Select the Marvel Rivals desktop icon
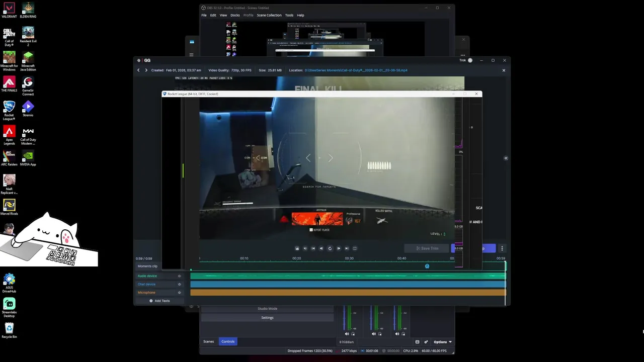The image size is (644, 362). [9, 207]
